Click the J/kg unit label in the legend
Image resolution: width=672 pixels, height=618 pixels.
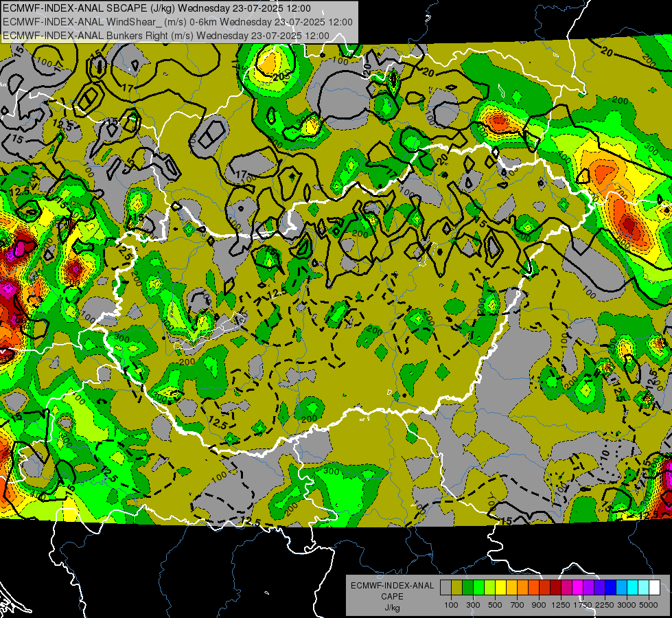pyautogui.click(x=392, y=608)
